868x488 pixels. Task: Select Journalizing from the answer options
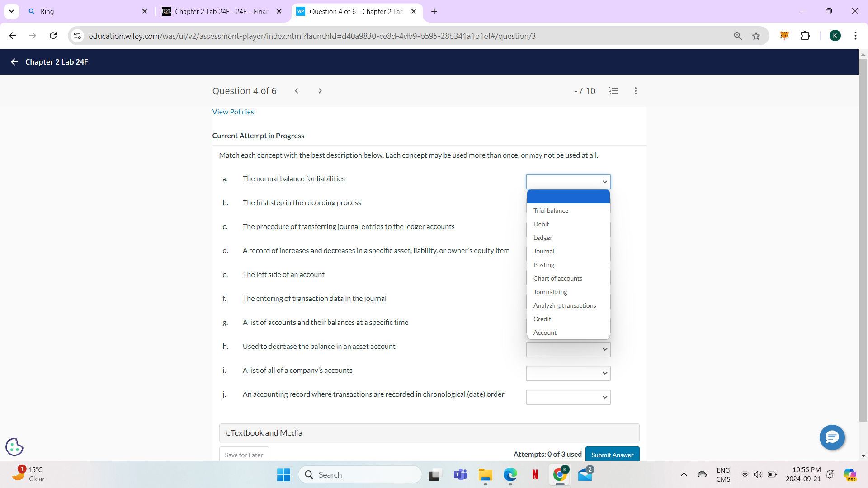(550, 292)
